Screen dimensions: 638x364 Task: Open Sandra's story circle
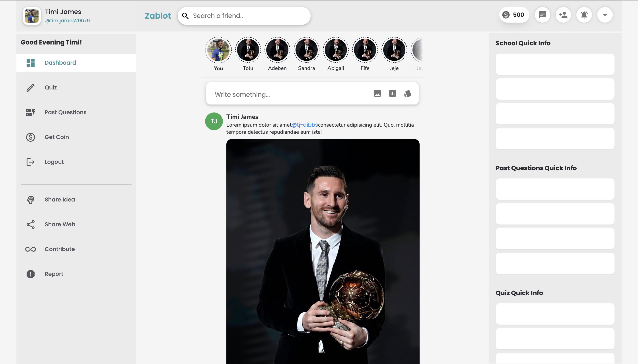[x=306, y=50]
